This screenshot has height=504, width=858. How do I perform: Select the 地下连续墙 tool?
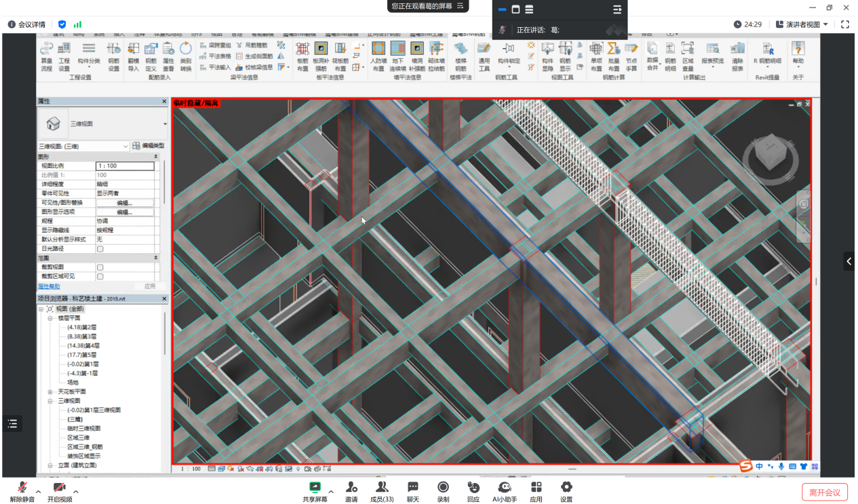pyautogui.click(x=398, y=56)
